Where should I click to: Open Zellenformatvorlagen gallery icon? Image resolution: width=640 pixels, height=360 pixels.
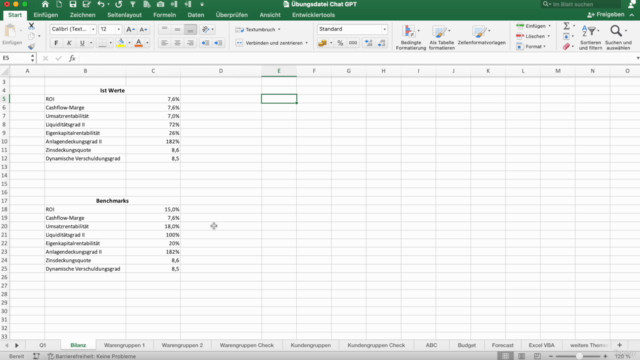point(479,31)
